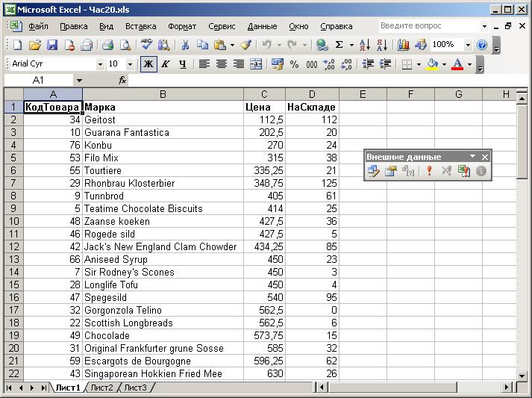Screen dimensions: 532x398
Task: Close the Внешние данные floating toolbar
Action: [x=484, y=157]
